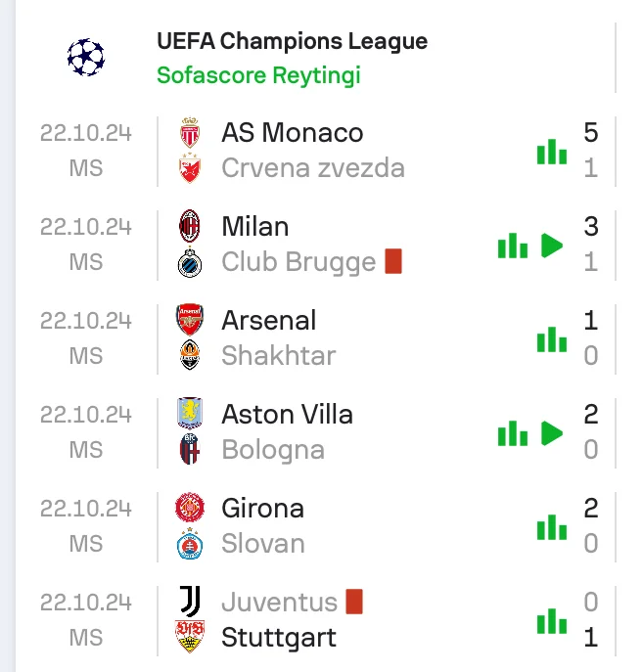Open statistics for AS Monaco match

click(x=552, y=151)
